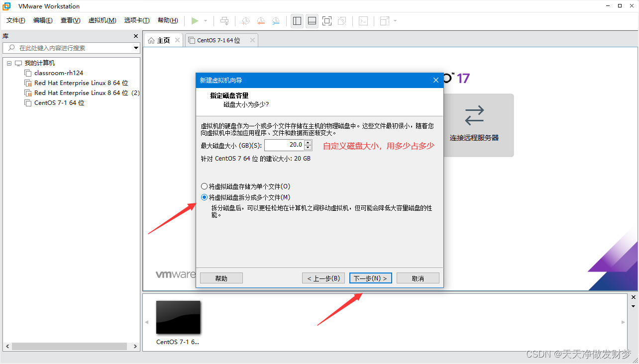The height and width of the screenshot is (364, 639).
Task: Click the stretch guest display icon
Action: coord(385,21)
